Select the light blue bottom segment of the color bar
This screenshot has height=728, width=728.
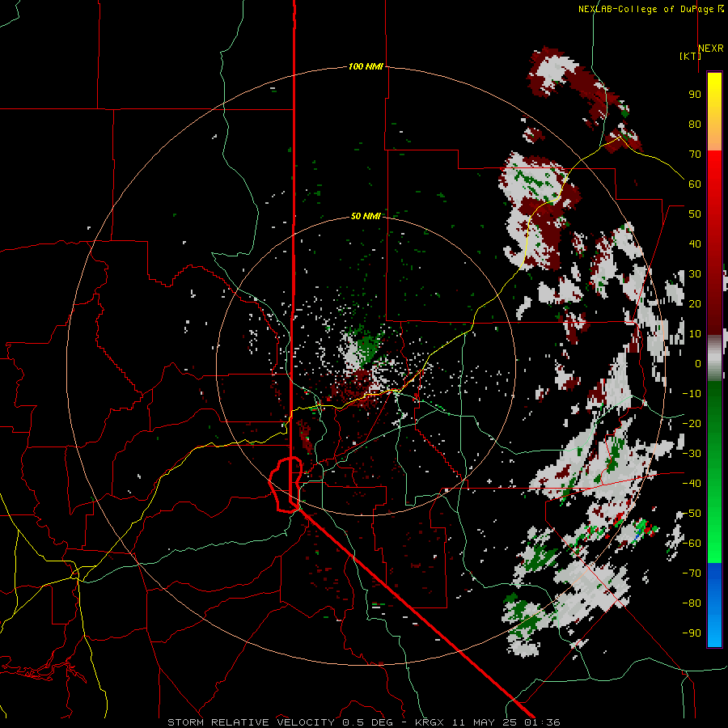point(714,632)
